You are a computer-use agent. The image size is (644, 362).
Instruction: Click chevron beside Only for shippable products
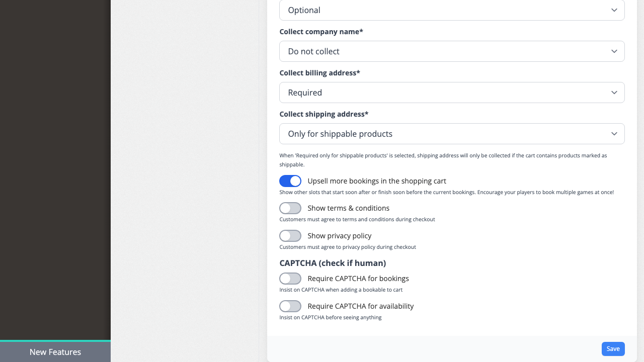[x=614, y=134]
